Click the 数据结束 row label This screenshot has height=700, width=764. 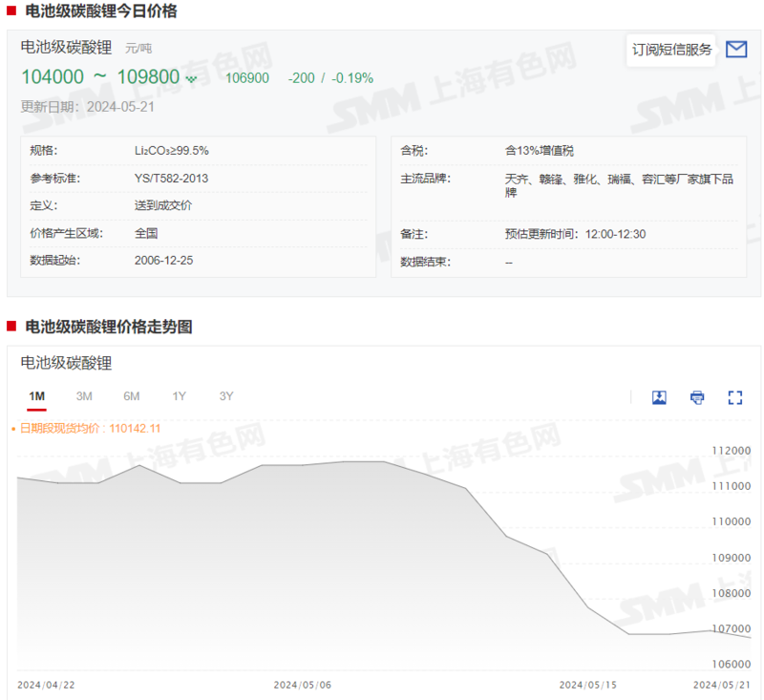[x=425, y=262]
